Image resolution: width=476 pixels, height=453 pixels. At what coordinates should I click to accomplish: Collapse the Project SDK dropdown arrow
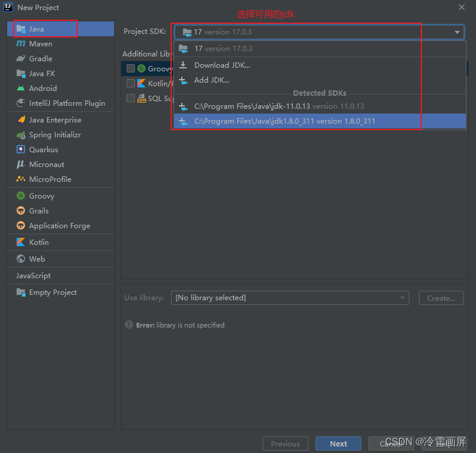(x=457, y=32)
